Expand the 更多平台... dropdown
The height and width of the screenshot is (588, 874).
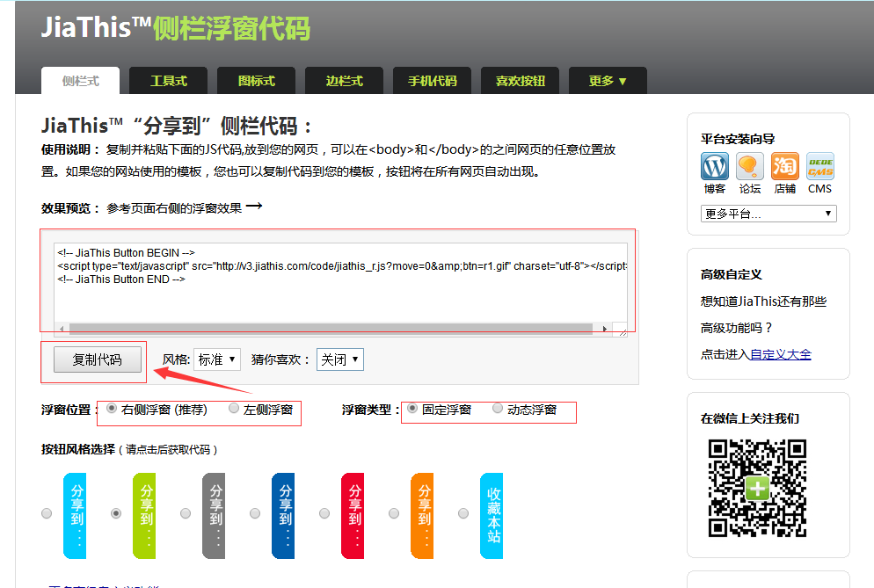(768, 214)
